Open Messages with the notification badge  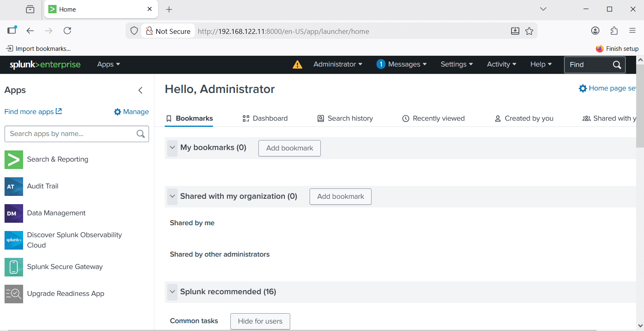click(401, 64)
